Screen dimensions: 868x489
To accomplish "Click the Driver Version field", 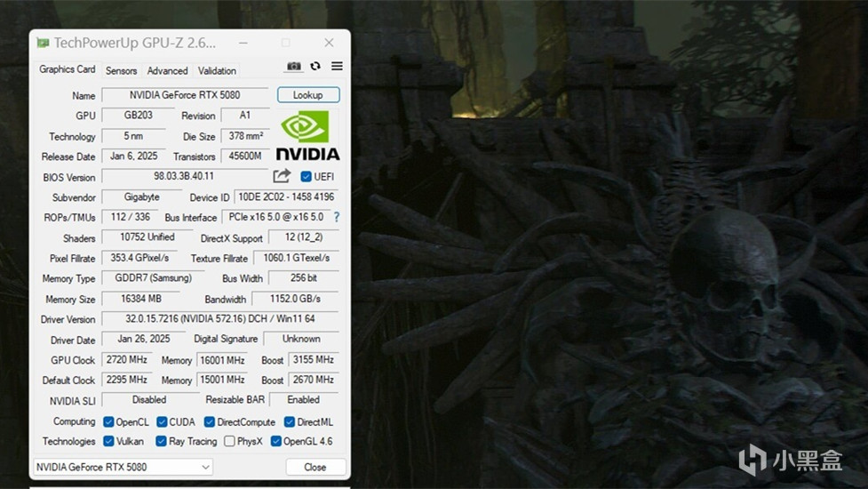I will coord(220,319).
